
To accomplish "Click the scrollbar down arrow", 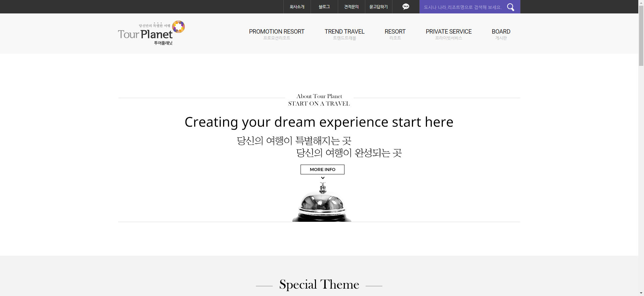I will click(641, 293).
